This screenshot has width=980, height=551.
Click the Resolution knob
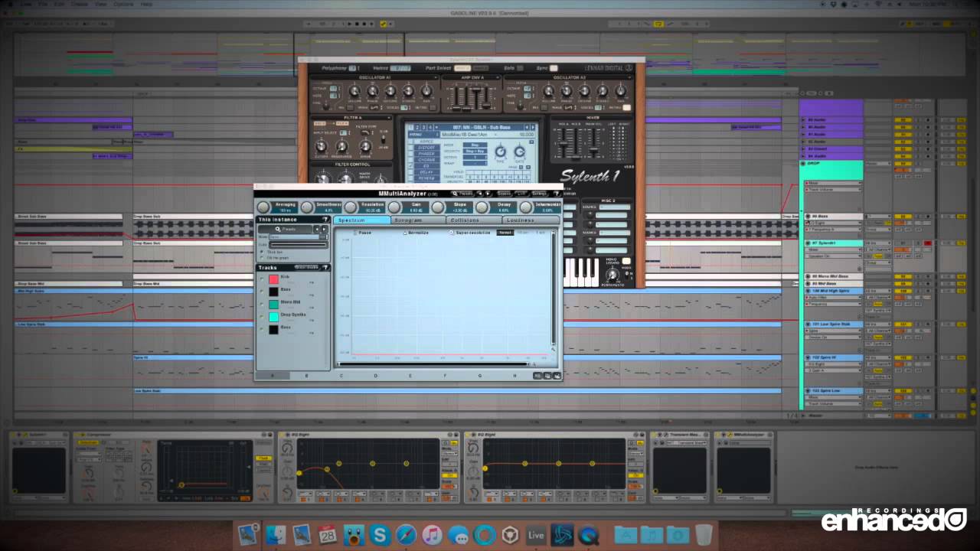(351, 207)
